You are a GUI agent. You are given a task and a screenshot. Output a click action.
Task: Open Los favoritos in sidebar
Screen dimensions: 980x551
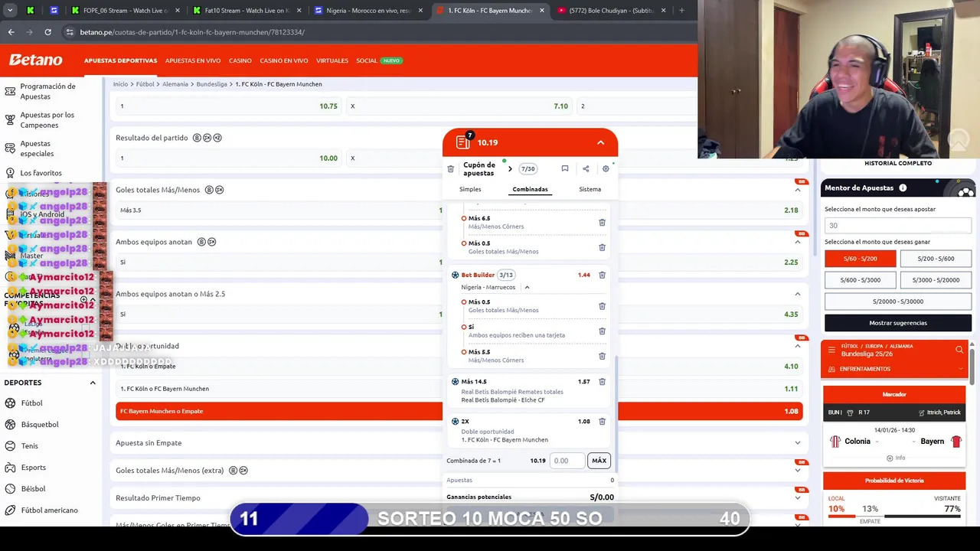pos(41,173)
